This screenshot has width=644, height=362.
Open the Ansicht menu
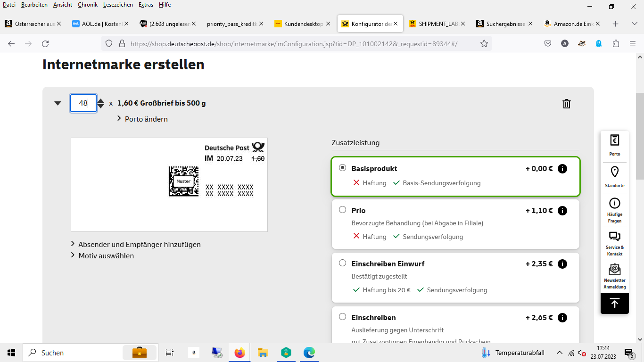[63, 5]
